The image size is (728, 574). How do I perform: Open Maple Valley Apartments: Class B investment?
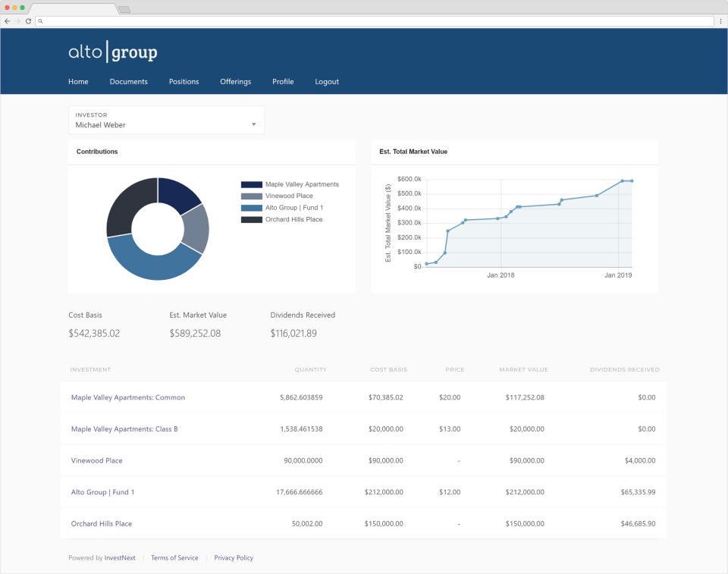124,429
